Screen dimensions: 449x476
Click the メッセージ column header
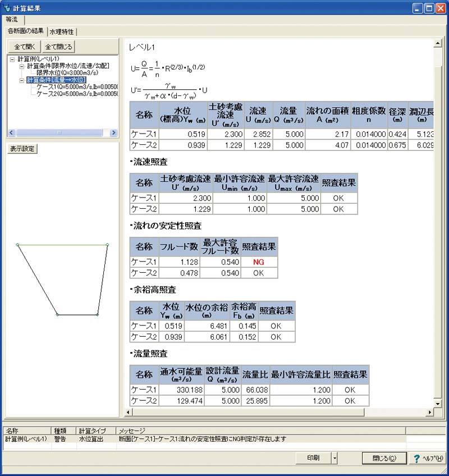pos(261,431)
